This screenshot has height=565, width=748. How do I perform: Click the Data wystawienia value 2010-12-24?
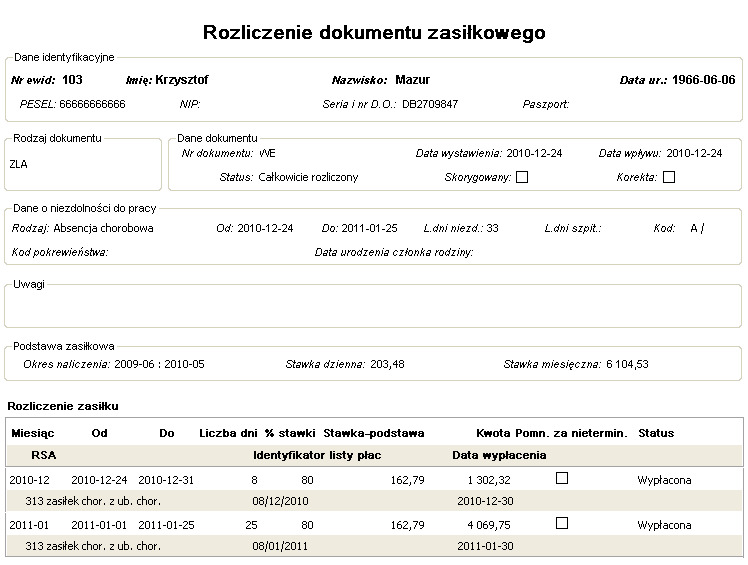click(x=534, y=153)
